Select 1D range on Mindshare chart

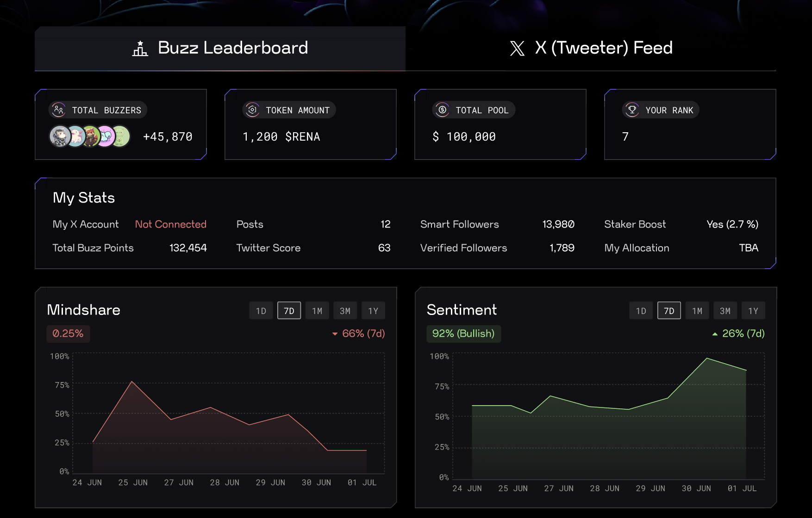coord(261,311)
